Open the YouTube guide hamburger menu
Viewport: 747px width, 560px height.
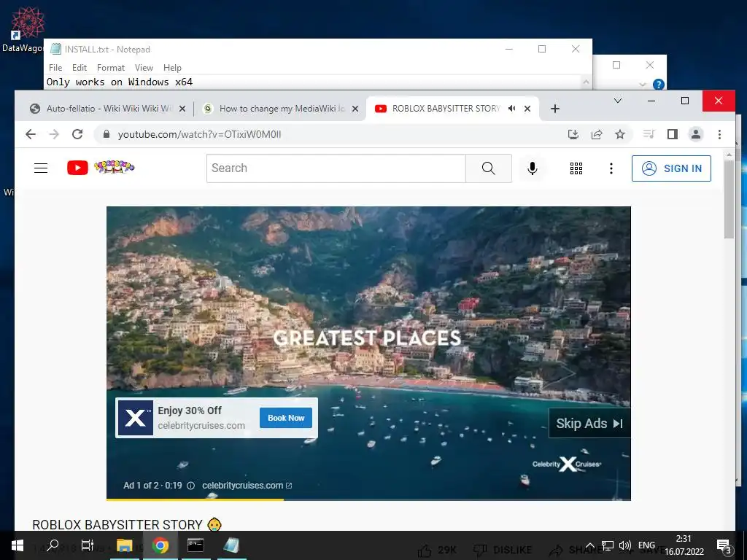41,168
